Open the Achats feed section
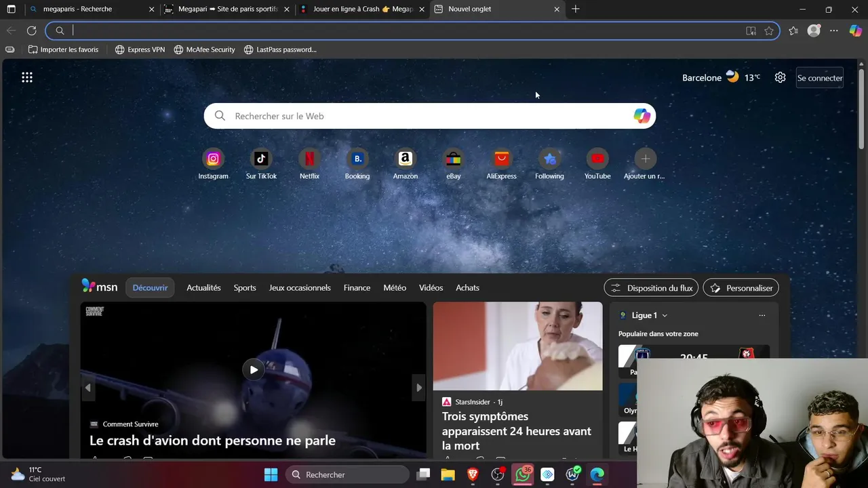868x488 pixels. (467, 287)
